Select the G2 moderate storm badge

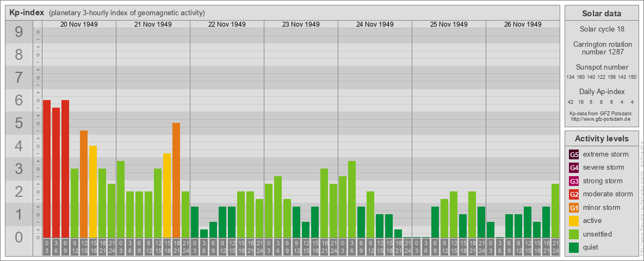[574, 194]
